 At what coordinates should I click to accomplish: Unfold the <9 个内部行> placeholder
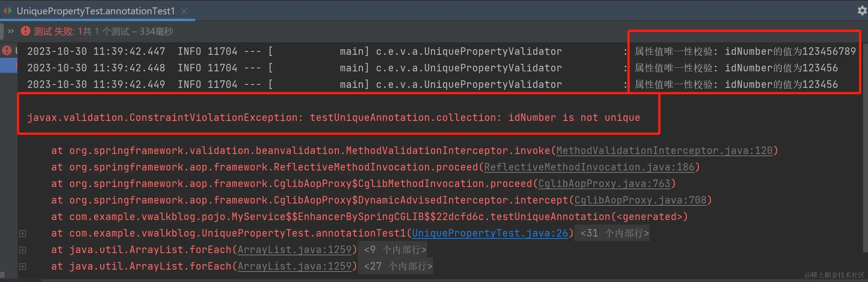pos(395,250)
